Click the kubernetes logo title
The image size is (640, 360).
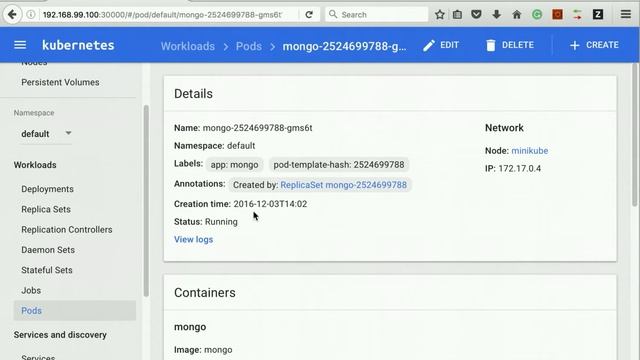78,45
